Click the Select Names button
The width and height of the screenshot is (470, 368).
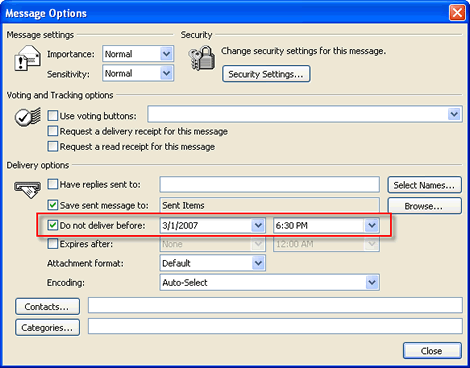click(x=424, y=185)
